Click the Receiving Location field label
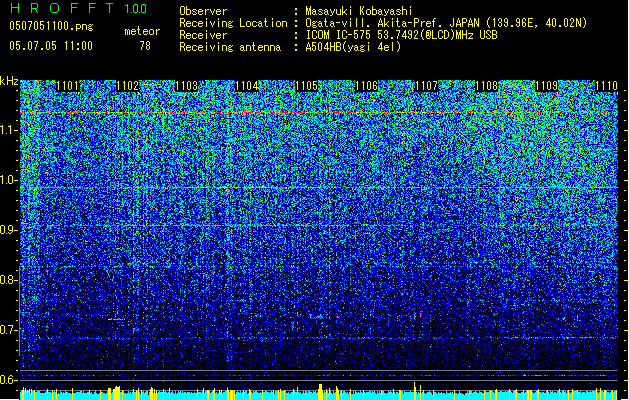 pyautogui.click(x=233, y=23)
